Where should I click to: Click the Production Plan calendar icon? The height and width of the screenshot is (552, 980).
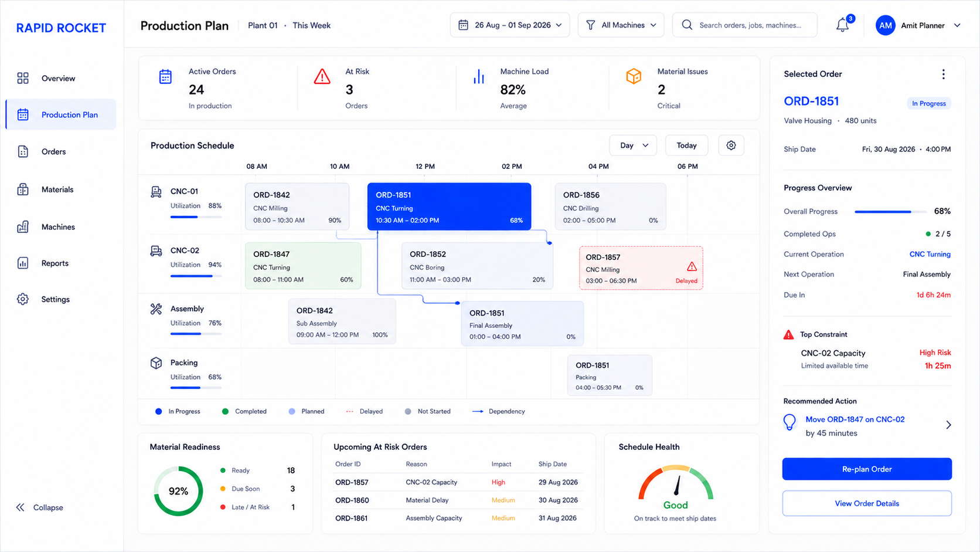click(23, 114)
